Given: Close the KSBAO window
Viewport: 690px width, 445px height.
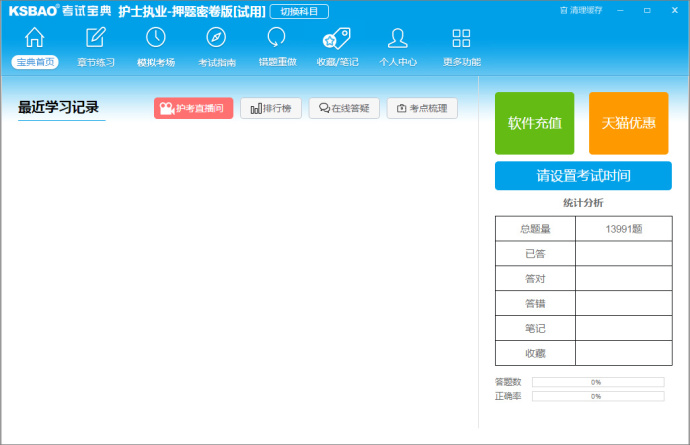Looking at the screenshot, I should [675, 10].
